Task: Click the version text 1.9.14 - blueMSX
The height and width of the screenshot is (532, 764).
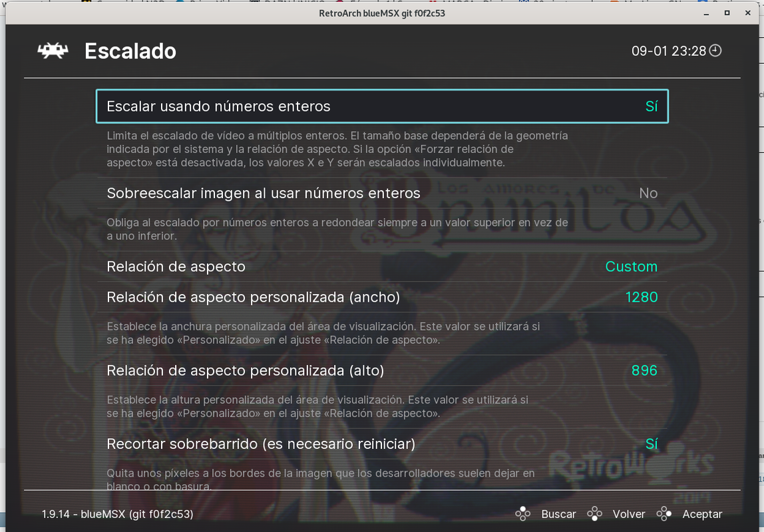Action: pyautogui.click(x=117, y=514)
